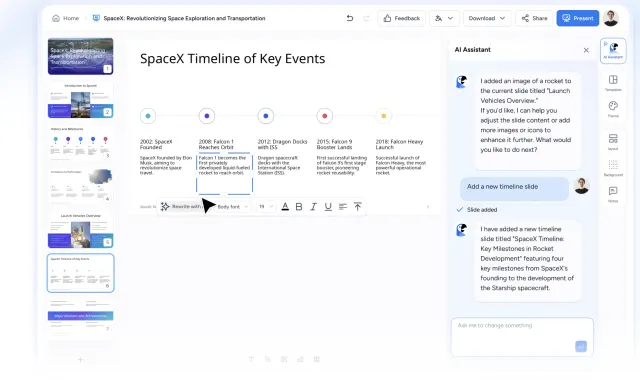Toggle bold formatting
The width and height of the screenshot is (640, 384).
[x=299, y=206]
